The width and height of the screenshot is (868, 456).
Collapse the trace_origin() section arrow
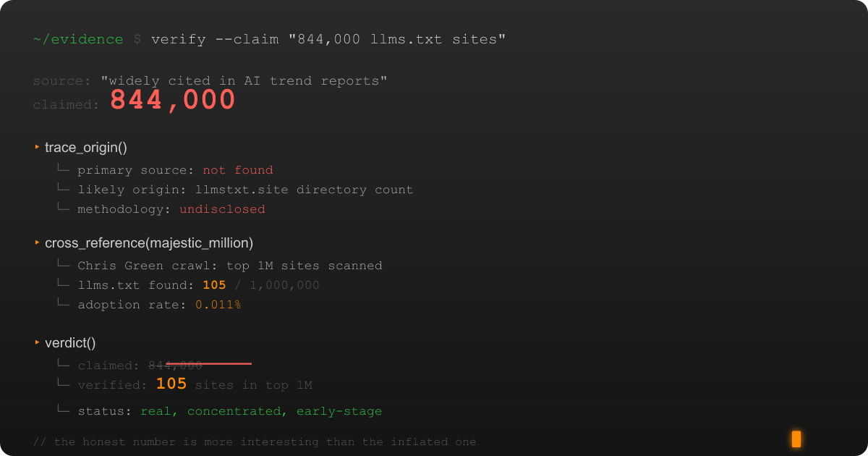[37, 148]
